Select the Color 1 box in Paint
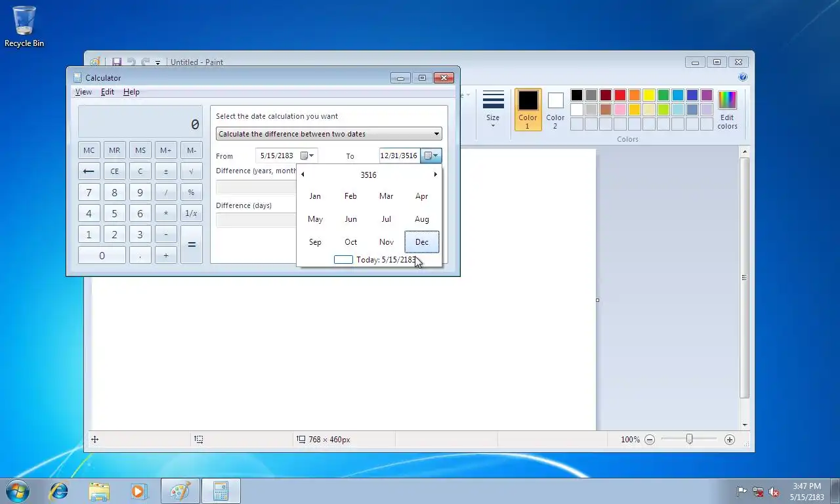 (528, 110)
